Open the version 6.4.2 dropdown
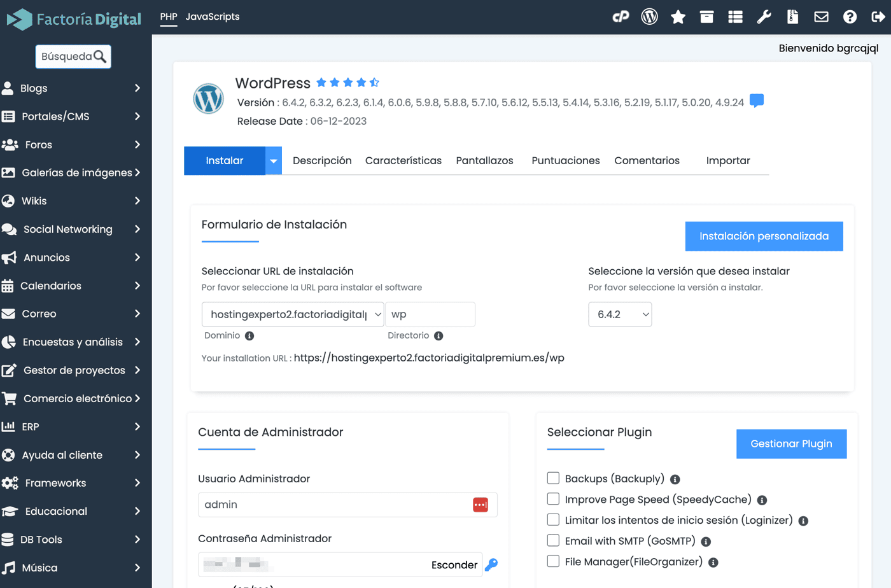 620,314
